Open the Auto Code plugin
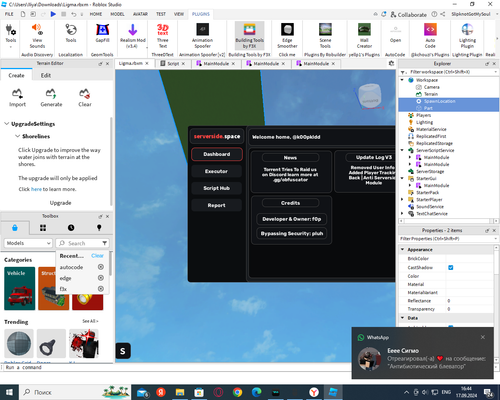Viewport: 500px width, 400px height. click(x=430, y=36)
